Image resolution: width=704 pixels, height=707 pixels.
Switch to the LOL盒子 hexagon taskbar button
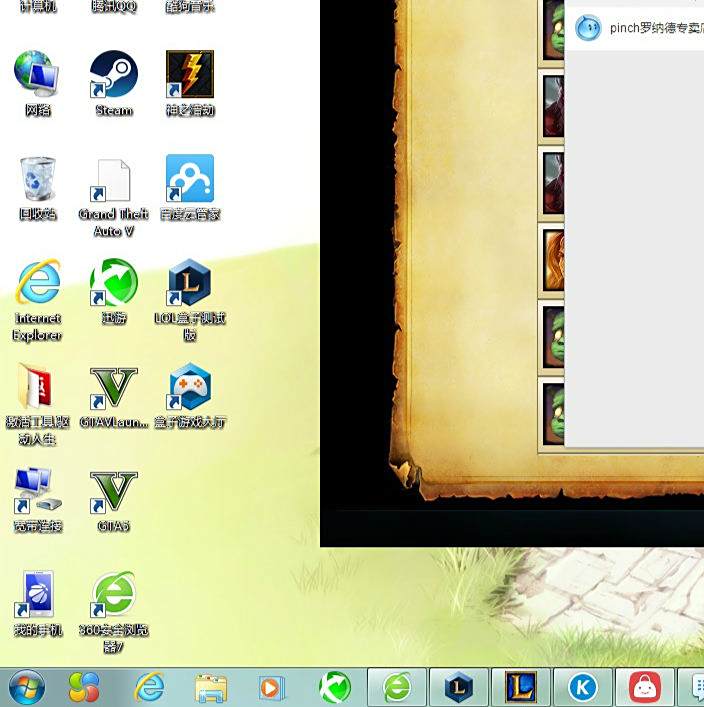pyautogui.click(x=459, y=687)
